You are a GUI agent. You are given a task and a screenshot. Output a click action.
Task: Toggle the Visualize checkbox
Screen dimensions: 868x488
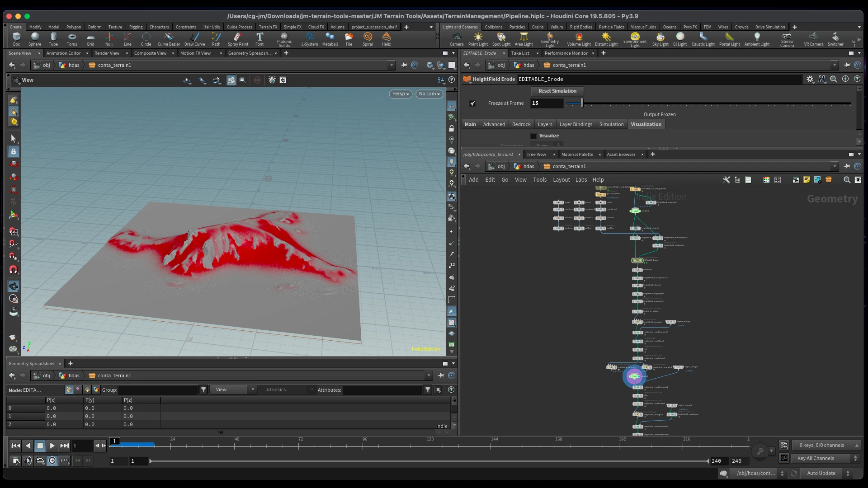(533, 136)
